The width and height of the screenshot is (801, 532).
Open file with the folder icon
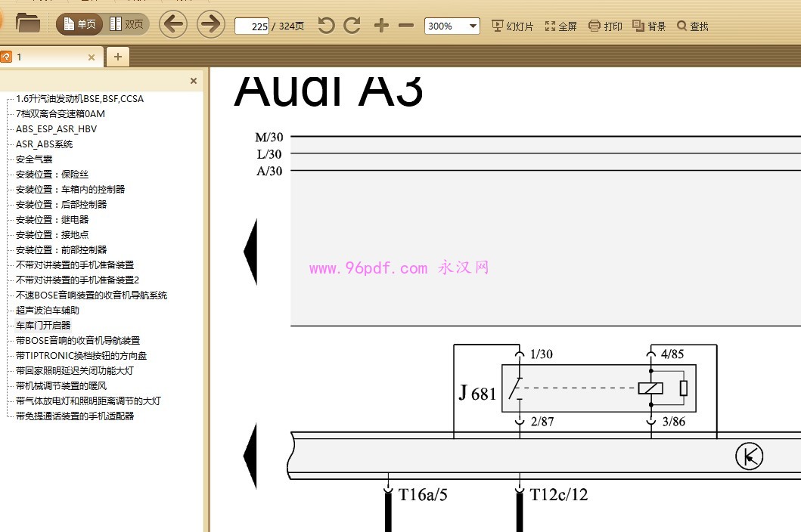click(27, 23)
